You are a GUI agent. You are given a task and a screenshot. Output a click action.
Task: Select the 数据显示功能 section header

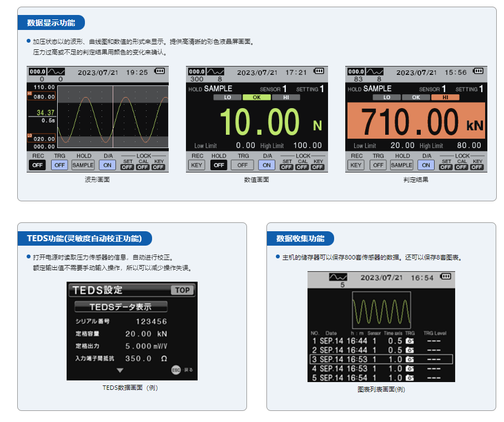(51, 23)
